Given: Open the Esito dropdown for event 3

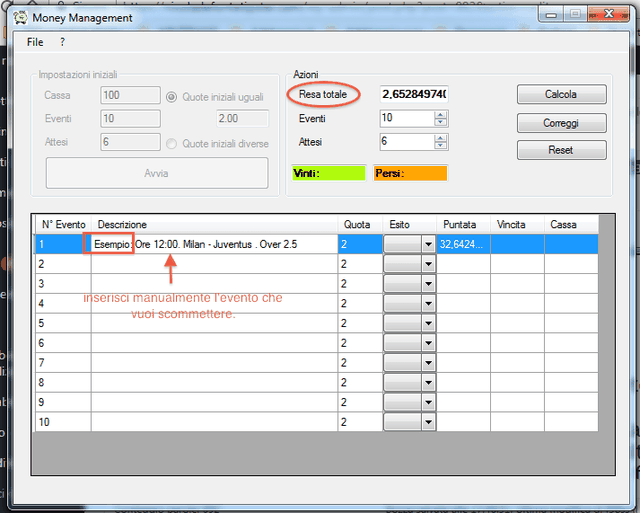Looking at the screenshot, I should [x=428, y=284].
